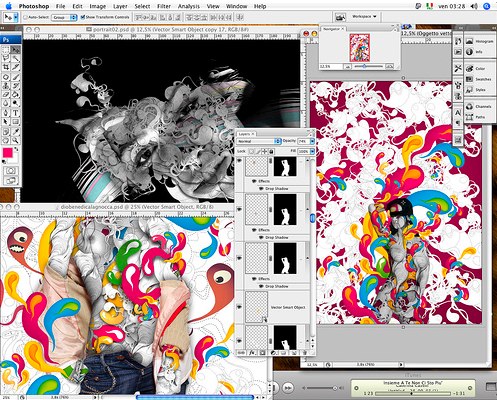Select the Lasso tool

(x=6, y=59)
